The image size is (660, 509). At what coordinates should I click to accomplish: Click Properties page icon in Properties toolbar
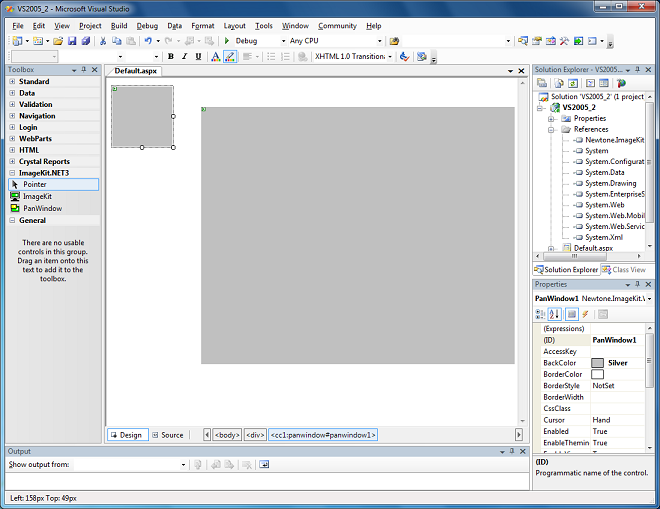pos(603,314)
